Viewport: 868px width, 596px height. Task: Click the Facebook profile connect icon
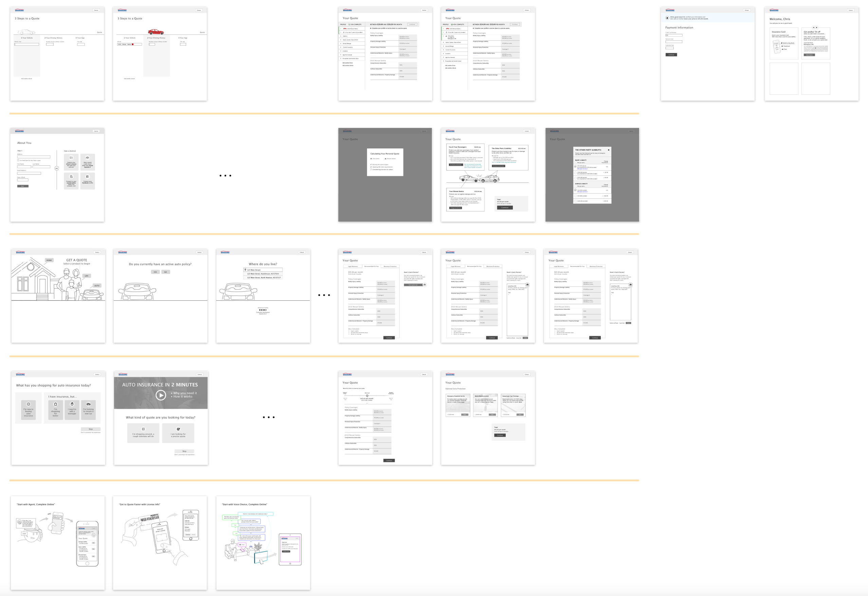pyautogui.click(x=87, y=176)
